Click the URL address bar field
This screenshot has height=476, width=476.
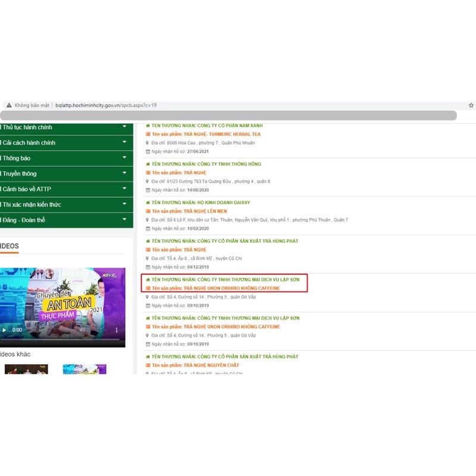pyautogui.click(x=238, y=105)
